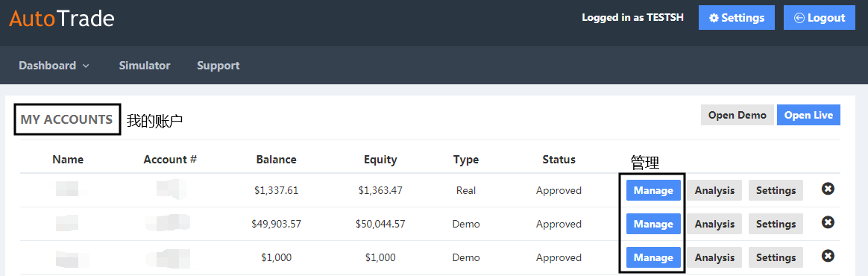Click the Open Live button
The height and width of the screenshot is (276, 868).
pos(808,116)
